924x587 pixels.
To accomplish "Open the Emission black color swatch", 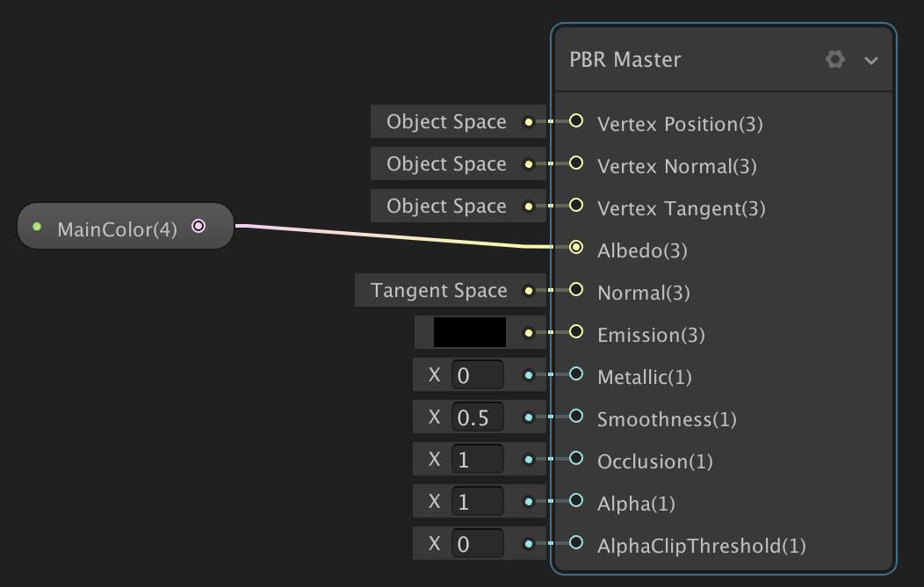I will tap(470, 332).
